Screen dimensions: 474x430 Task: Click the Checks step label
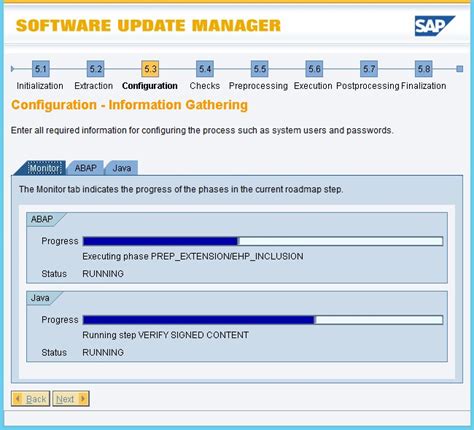205,86
